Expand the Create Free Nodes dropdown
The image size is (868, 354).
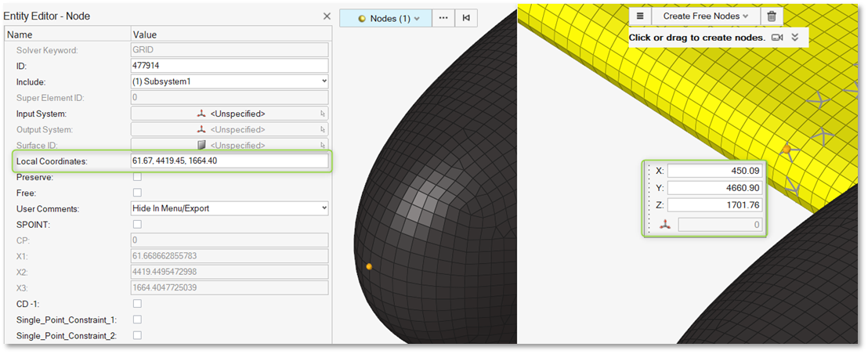tap(706, 16)
